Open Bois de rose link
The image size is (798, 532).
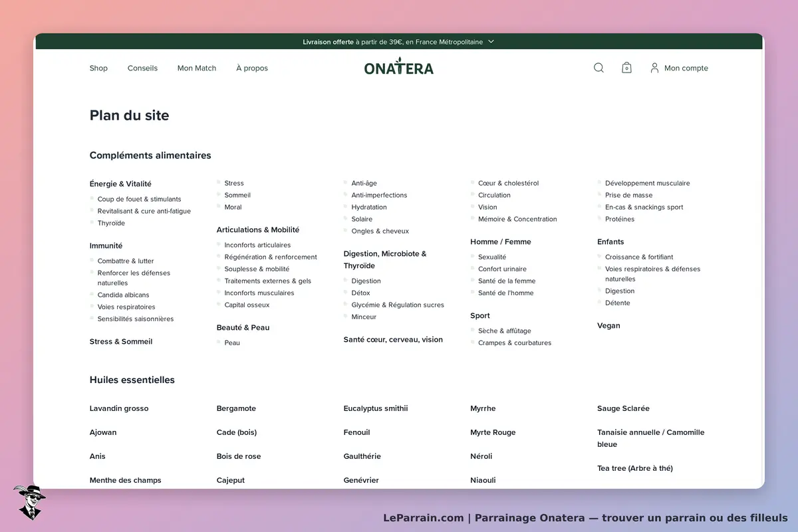tap(239, 456)
